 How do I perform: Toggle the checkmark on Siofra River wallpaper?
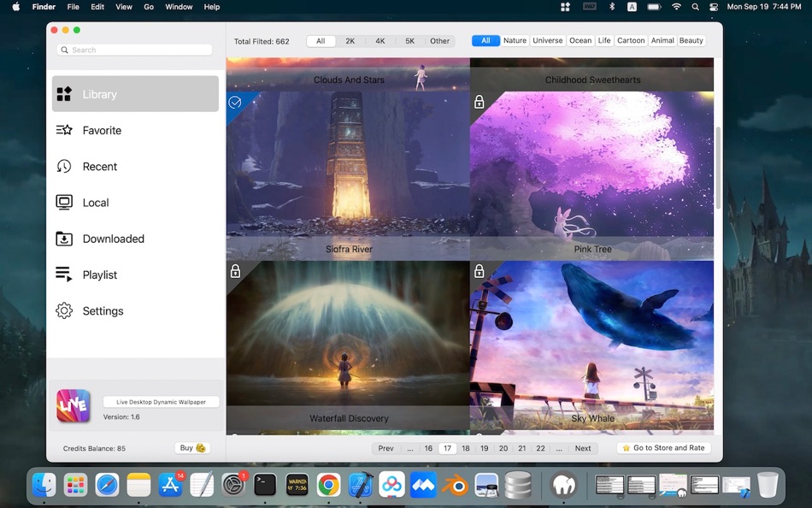(235, 102)
